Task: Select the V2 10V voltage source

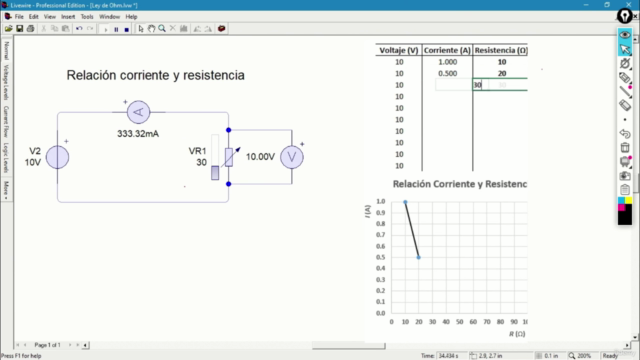Action: tap(57, 157)
